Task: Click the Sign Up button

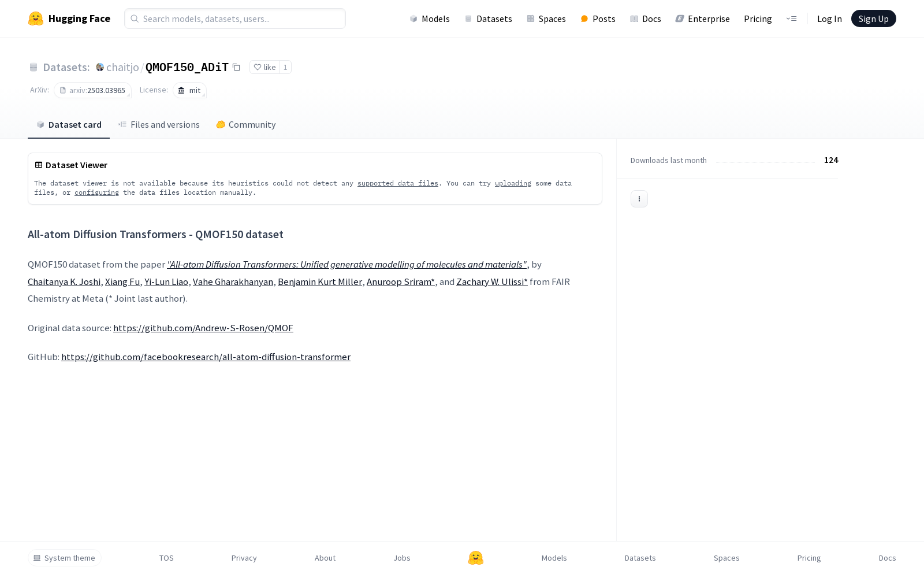Action: (x=874, y=18)
